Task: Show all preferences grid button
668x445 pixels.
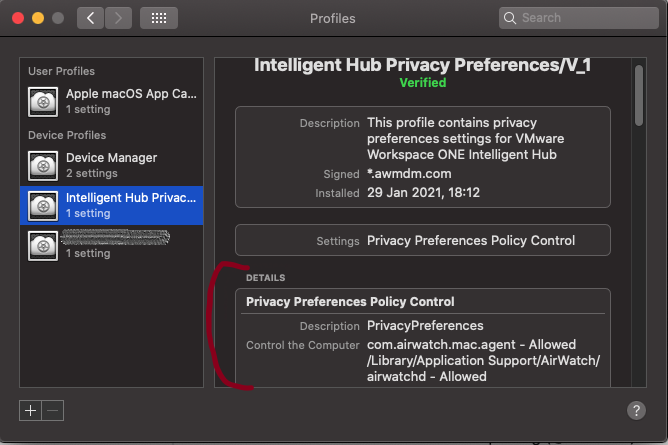Action: pos(159,18)
